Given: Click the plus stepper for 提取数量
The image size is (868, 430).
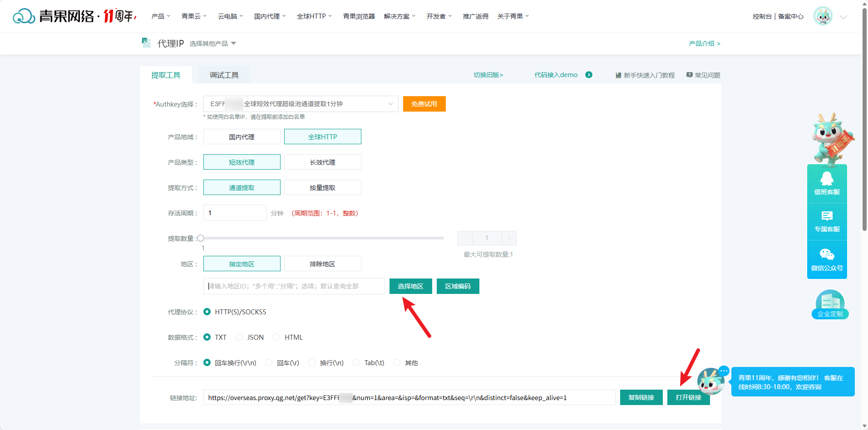Looking at the screenshot, I should [x=509, y=238].
